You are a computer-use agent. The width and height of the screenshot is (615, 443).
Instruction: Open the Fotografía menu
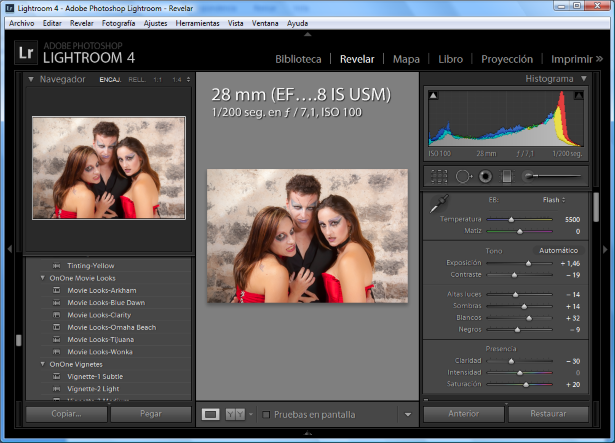click(x=118, y=23)
